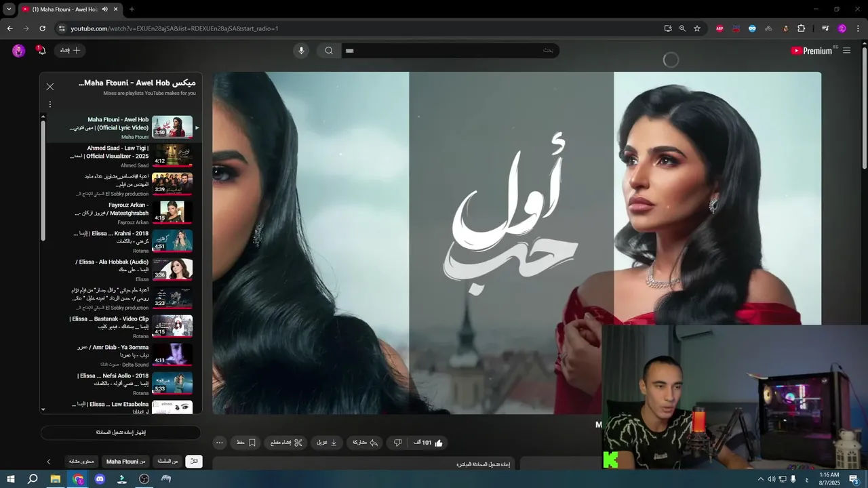Open Chrome profile avatar
This screenshot has height=488, width=868.
click(842, 28)
